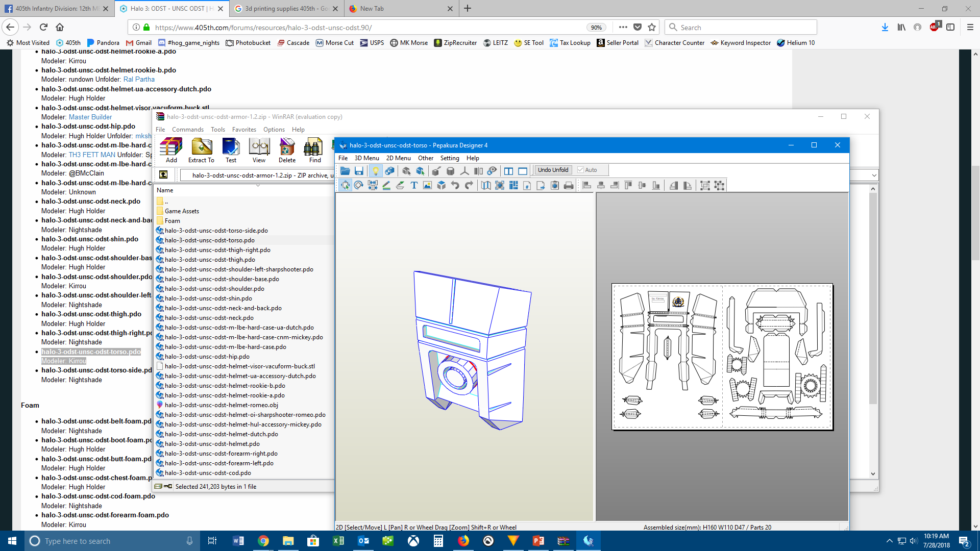The width and height of the screenshot is (980, 551).
Task: Open the 2D Menu
Action: coord(398,158)
